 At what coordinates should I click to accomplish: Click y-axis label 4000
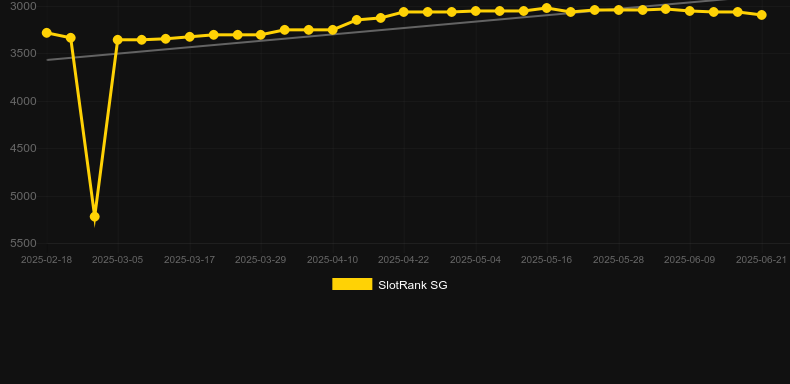point(24,101)
